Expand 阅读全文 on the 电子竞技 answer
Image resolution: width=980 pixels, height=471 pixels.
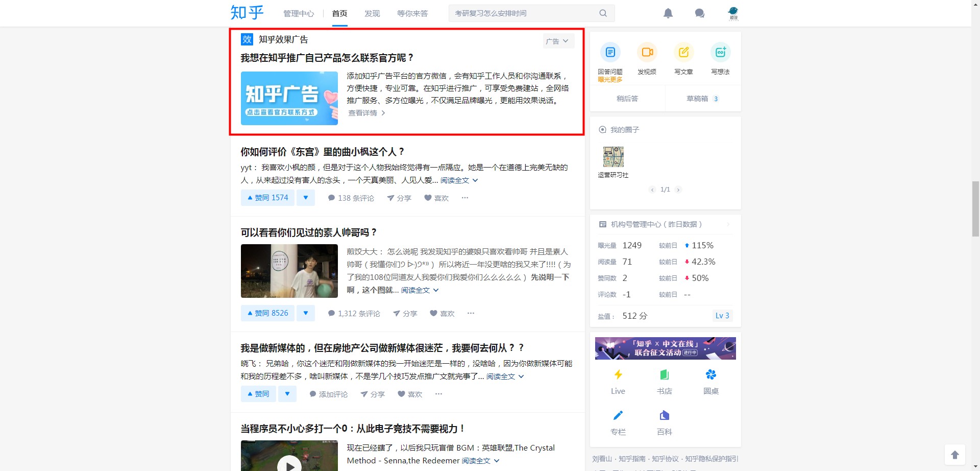click(481, 461)
